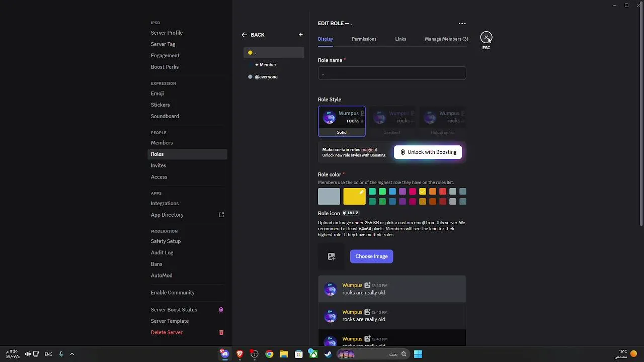Image resolution: width=644 pixels, height=362 pixels.
Task: Open File Explorer from the taskbar
Action: (x=284, y=354)
